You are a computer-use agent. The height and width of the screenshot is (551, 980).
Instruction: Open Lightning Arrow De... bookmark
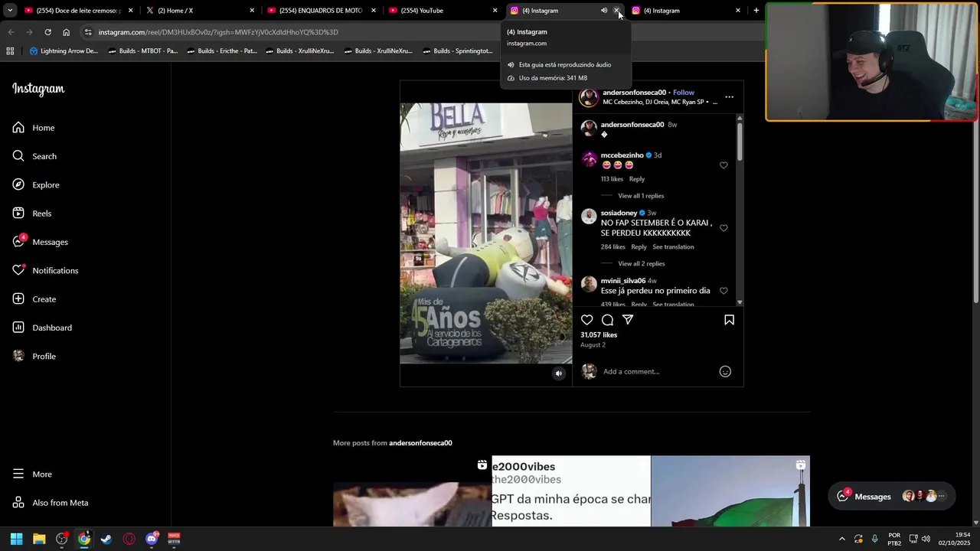pos(64,51)
